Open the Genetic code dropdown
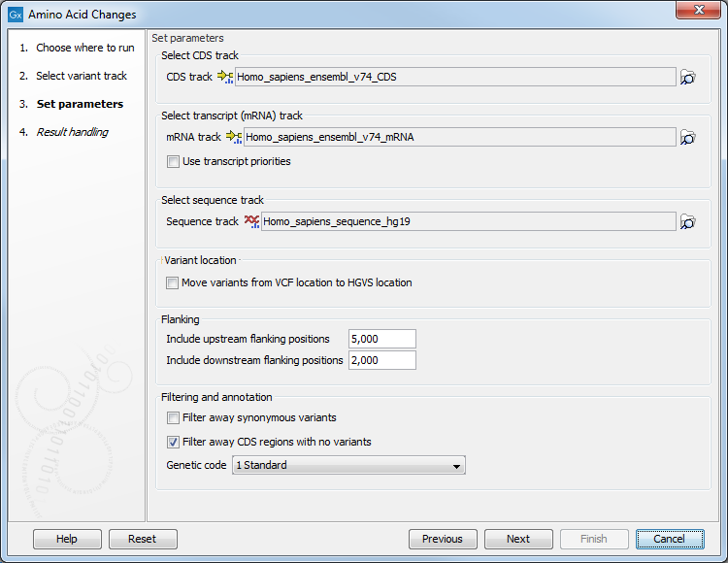Viewport: 728px width, 563px height. 348,466
